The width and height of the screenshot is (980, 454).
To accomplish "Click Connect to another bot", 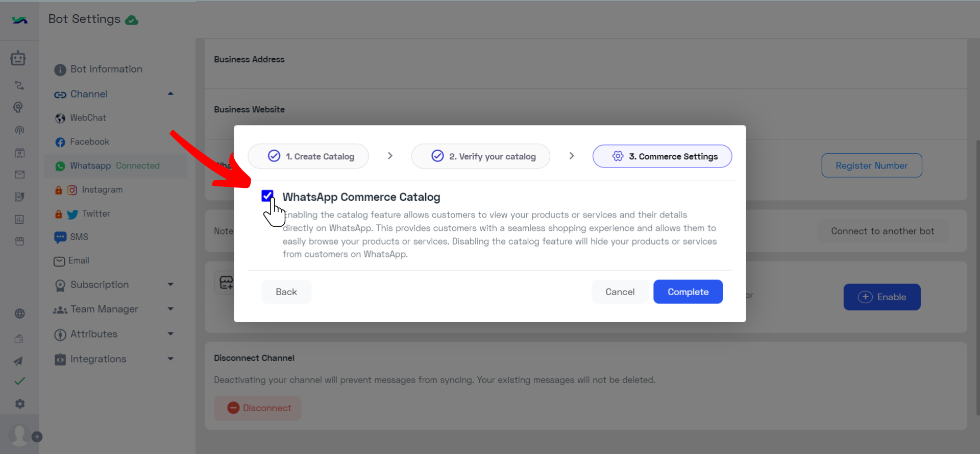I will coord(883,231).
